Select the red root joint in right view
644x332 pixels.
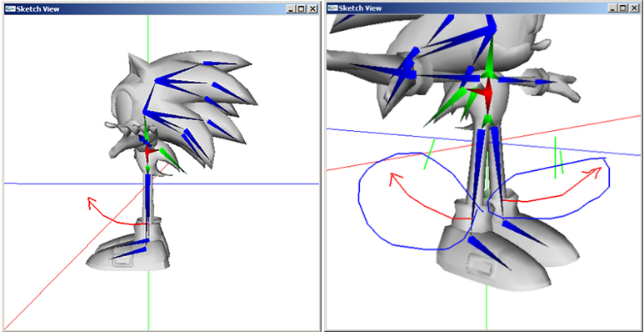(x=484, y=93)
